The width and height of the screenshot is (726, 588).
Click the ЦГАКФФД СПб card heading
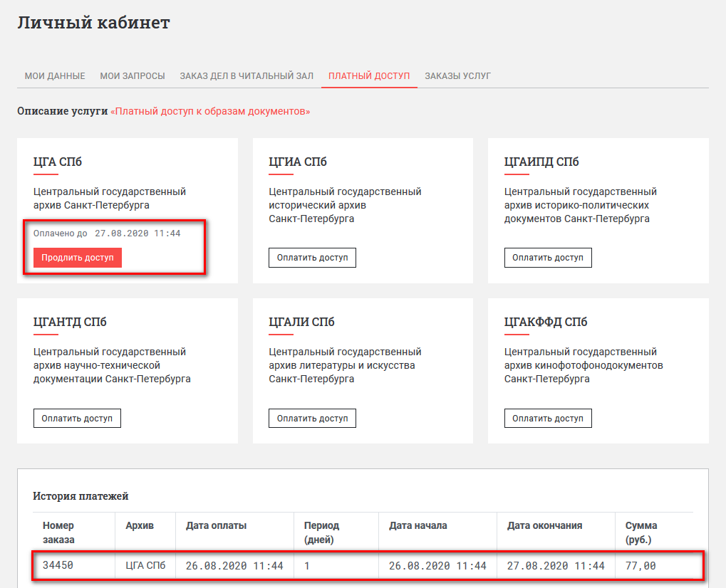(x=546, y=322)
